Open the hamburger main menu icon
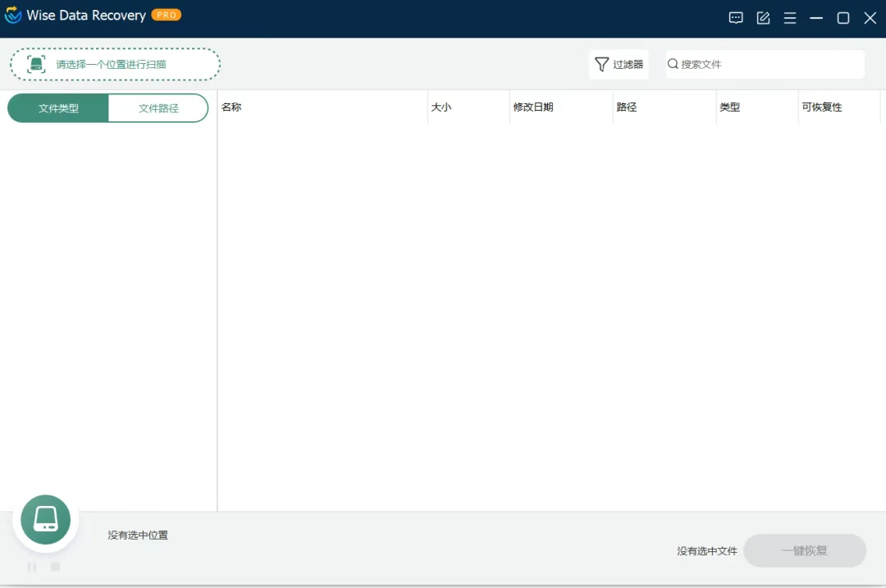 point(790,17)
